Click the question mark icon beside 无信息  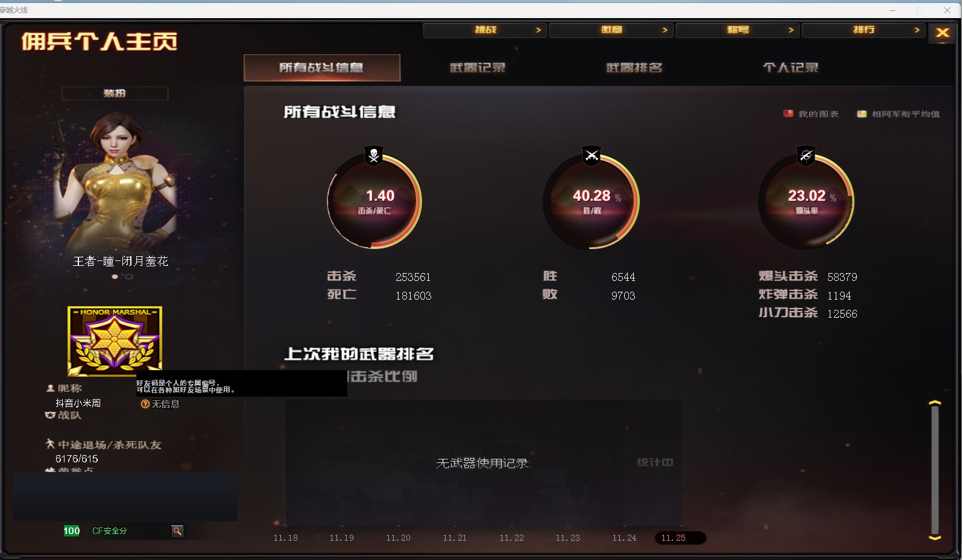(145, 404)
